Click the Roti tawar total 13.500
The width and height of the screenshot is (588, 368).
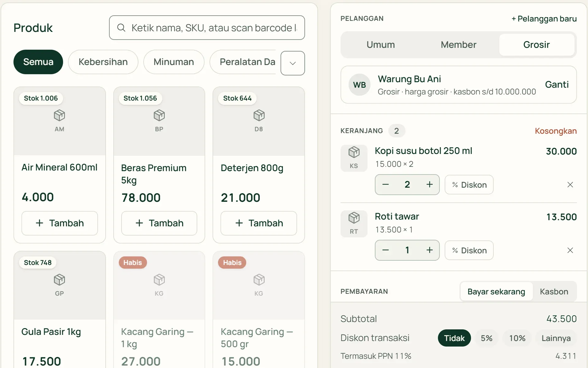[x=562, y=217]
